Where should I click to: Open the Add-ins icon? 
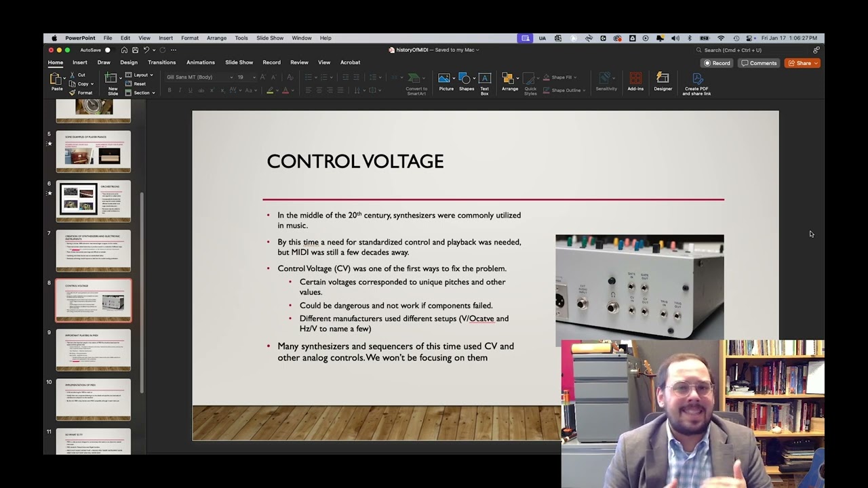(x=635, y=79)
